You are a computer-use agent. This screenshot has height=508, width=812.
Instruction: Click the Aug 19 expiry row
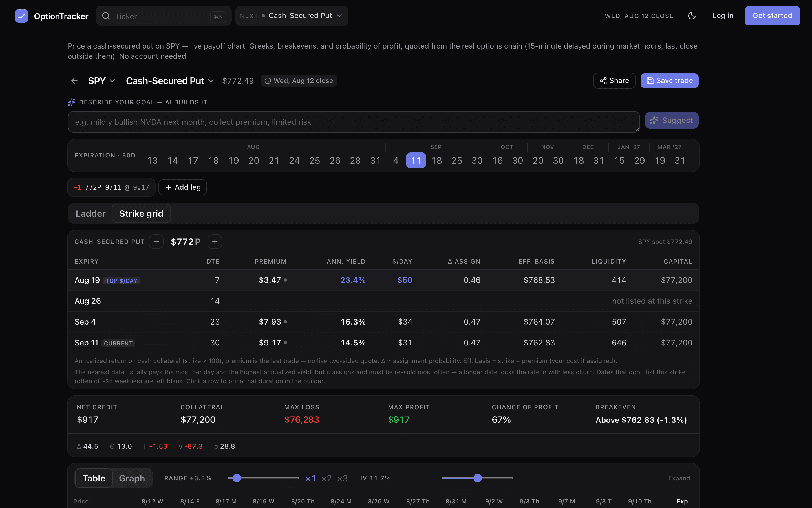(383, 280)
